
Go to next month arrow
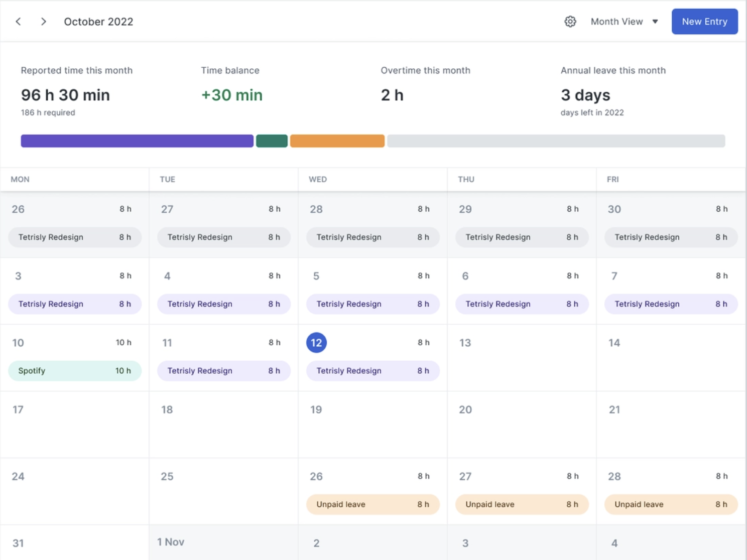(x=44, y=22)
